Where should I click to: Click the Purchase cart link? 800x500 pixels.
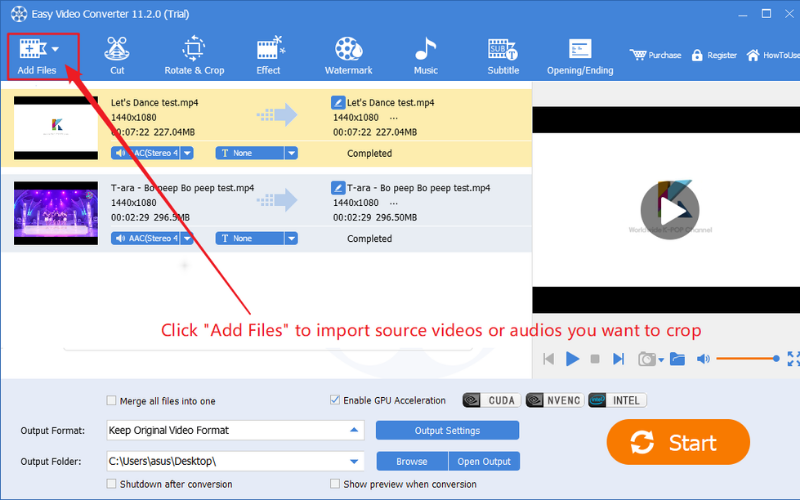click(x=656, y=55)
